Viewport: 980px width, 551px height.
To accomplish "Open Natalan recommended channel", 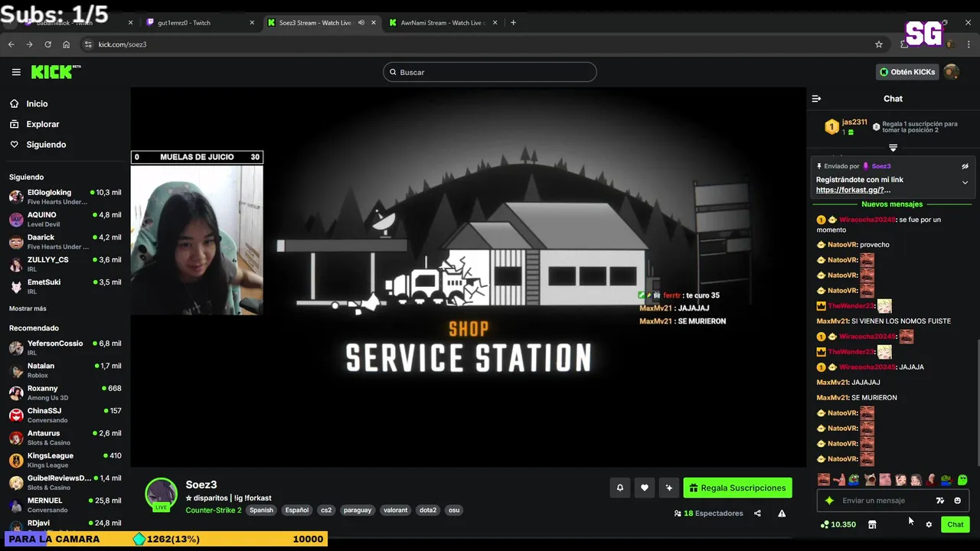I will coord(65,370).
